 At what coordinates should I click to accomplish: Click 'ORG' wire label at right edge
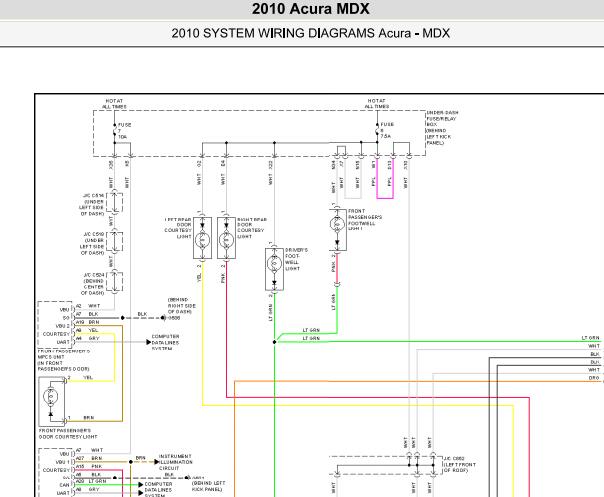coord(594,378)
